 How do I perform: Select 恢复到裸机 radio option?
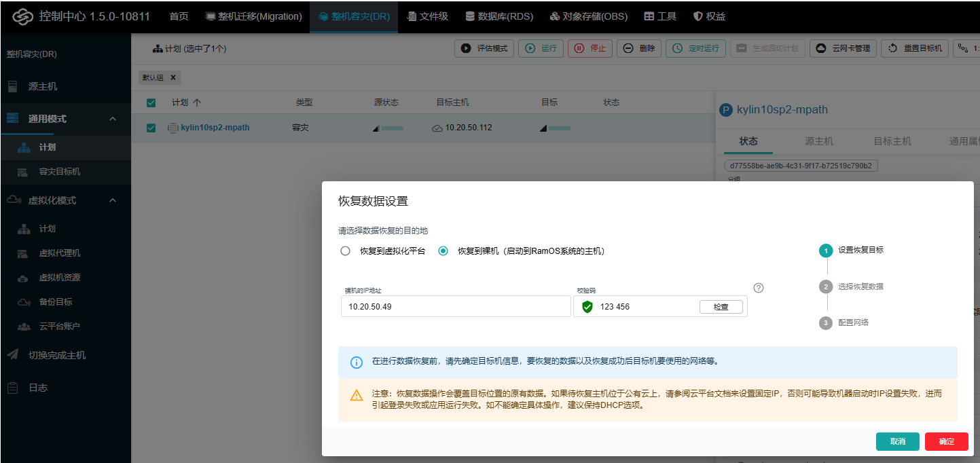point(443,251)
